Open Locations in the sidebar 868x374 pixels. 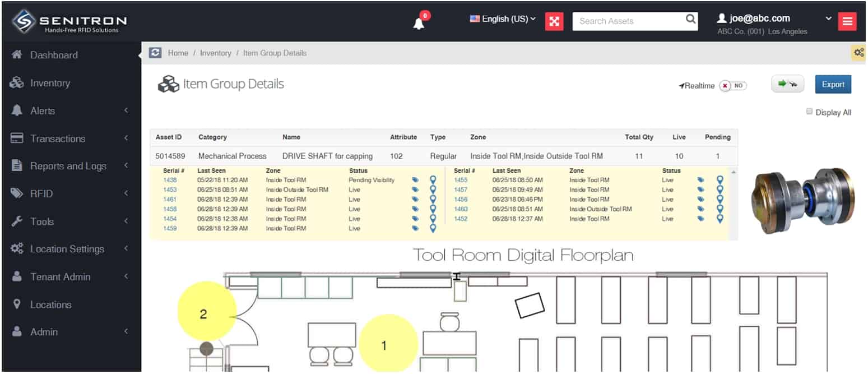click(x=50, y=304)
